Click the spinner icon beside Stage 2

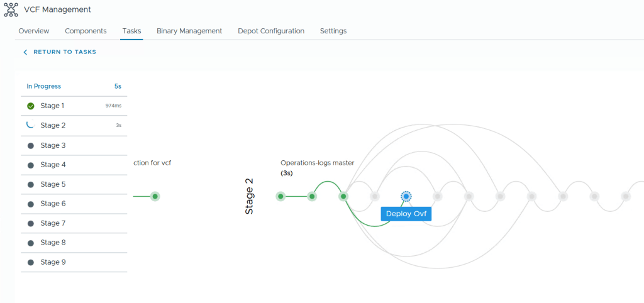(x=31, y=125)
